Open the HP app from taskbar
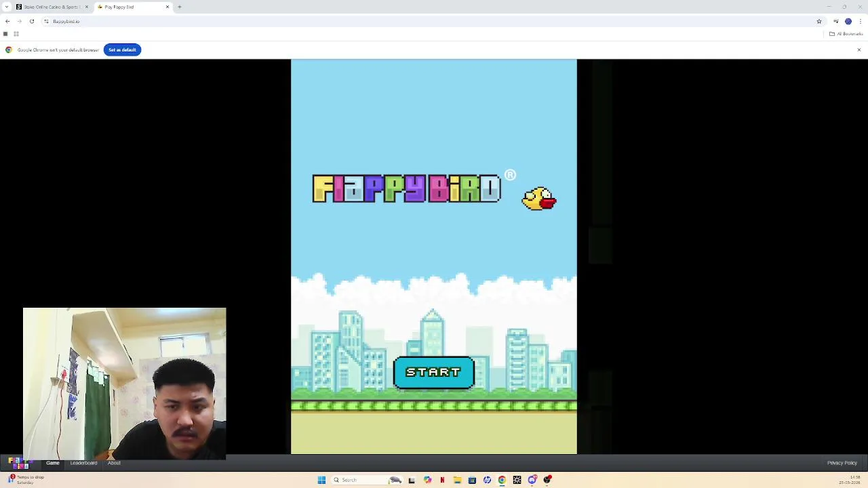This screenshot has width=868, height=488. [x=487, y=480]
